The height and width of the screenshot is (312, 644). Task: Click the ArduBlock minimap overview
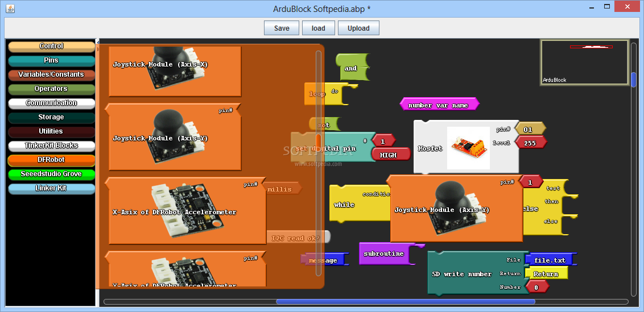[584, 62]
